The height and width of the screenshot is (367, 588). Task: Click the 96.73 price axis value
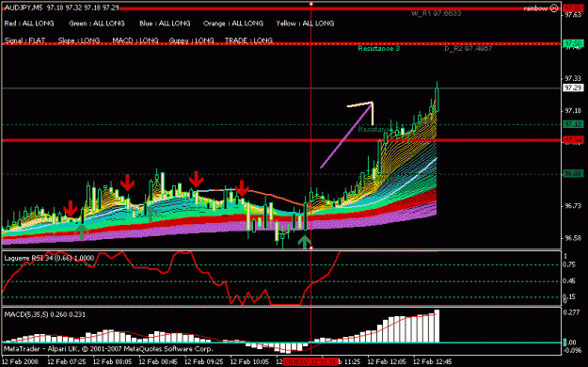pyautogui.click(x=573, y=206)
